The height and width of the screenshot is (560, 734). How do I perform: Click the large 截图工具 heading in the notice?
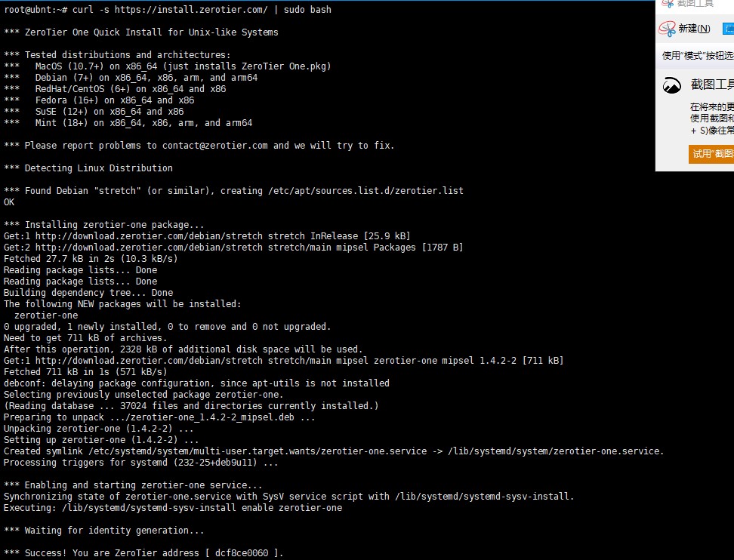[711, 85]
